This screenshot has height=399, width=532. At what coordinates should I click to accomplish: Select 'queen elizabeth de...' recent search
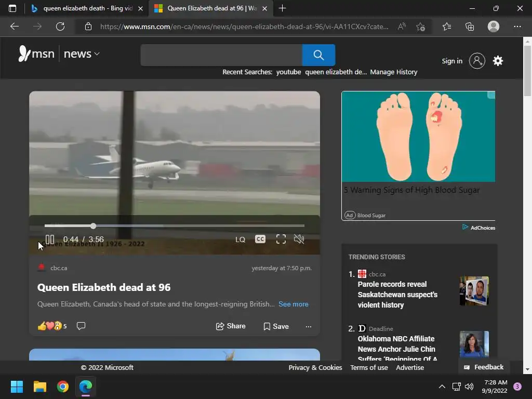(336, 72)
